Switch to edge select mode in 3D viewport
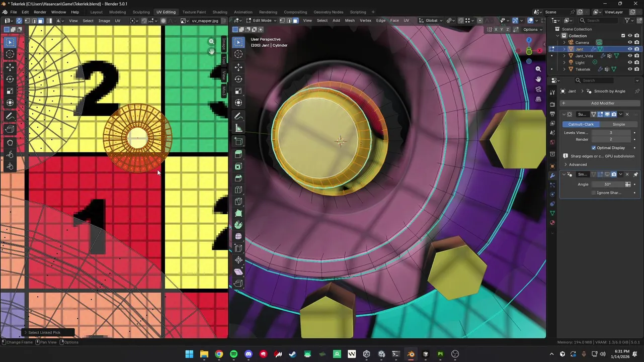The width and height of the screenshot is (644, 362). [x=289, y=21]
